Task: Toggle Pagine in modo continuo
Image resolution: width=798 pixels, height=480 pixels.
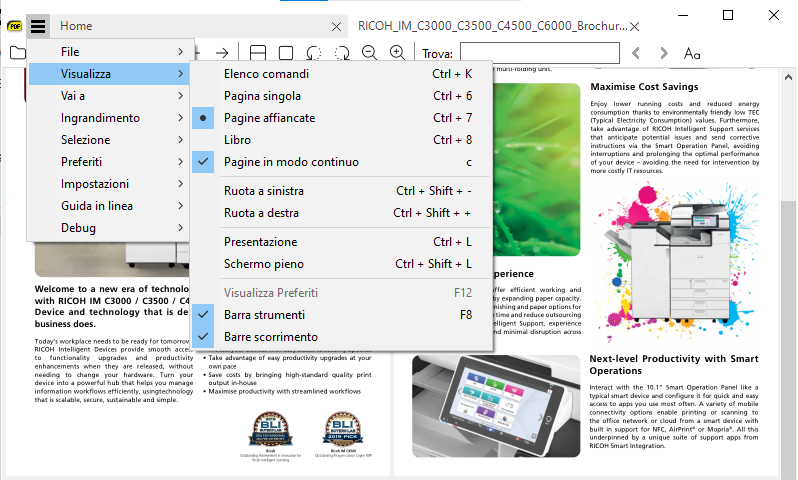Action: pos(341,162)
